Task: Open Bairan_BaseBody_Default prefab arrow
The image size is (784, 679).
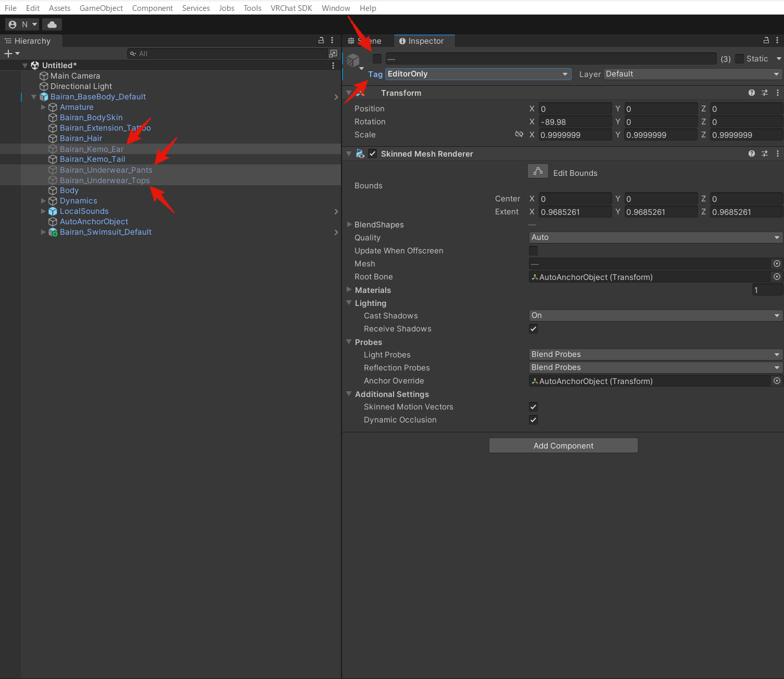Action: [336, 97]
